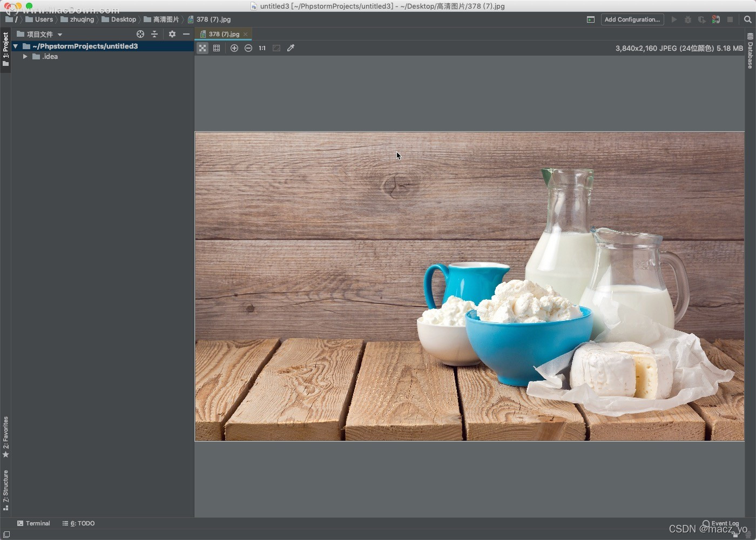
Task: Open Search Everywhere magnifier
Action: pos(748,19)
